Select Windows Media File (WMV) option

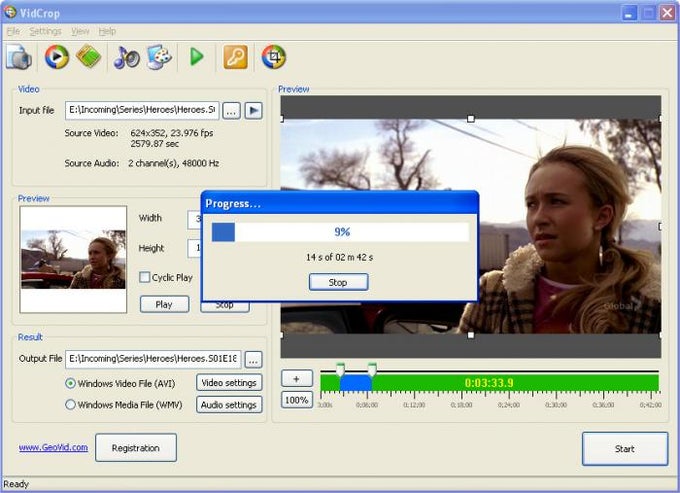click(70, 405)
